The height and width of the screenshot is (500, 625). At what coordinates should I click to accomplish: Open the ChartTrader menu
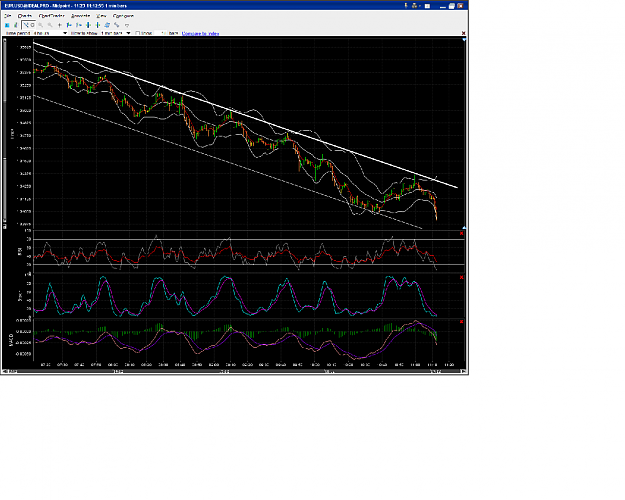(x=51, y=16)
